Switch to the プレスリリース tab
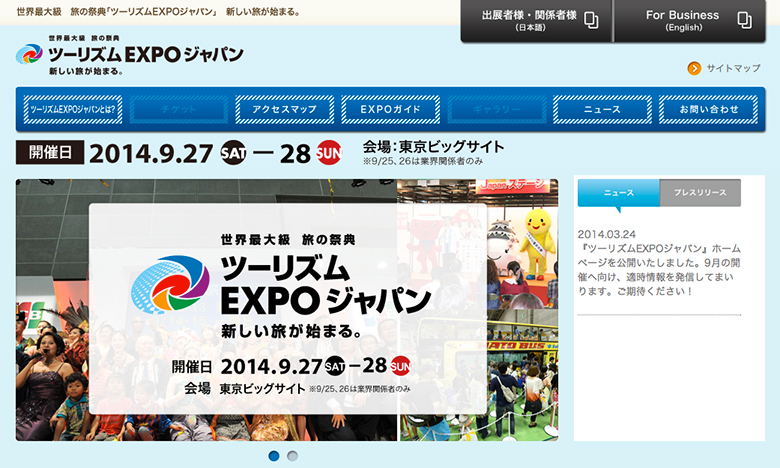 click(700, 192)
